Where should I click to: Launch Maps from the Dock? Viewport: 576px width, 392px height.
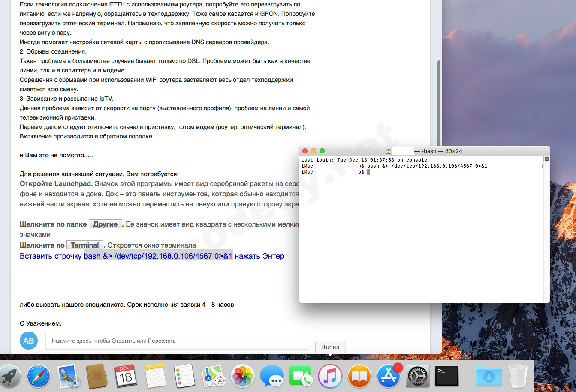tap(214, 377)
